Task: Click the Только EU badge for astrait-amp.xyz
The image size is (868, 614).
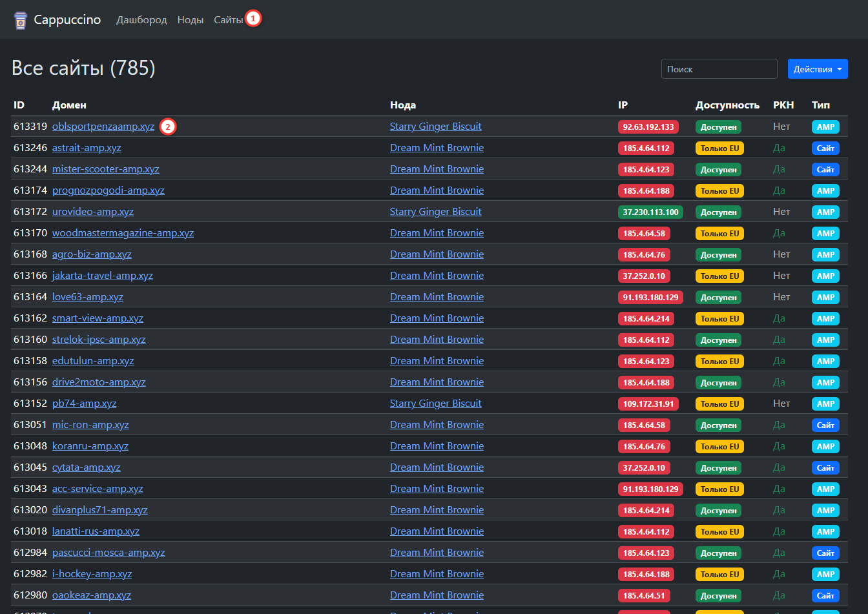Action: pos(719,148)
